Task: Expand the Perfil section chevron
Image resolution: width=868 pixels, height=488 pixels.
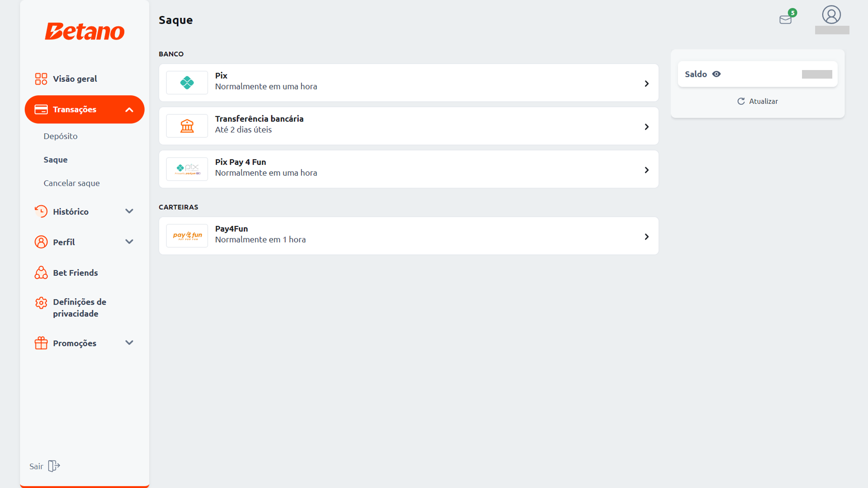Action: pos(129,242)
